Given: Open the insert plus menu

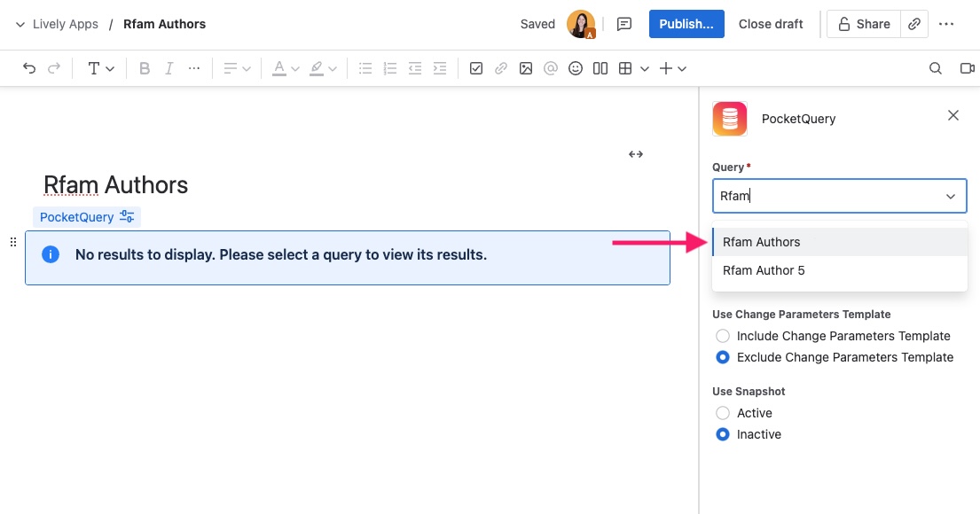Looking at the screenshot, I should 666,68.
